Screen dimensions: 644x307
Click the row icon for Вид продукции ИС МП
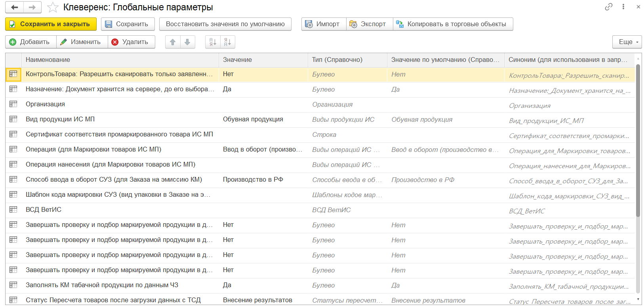(x=13, y=119)
